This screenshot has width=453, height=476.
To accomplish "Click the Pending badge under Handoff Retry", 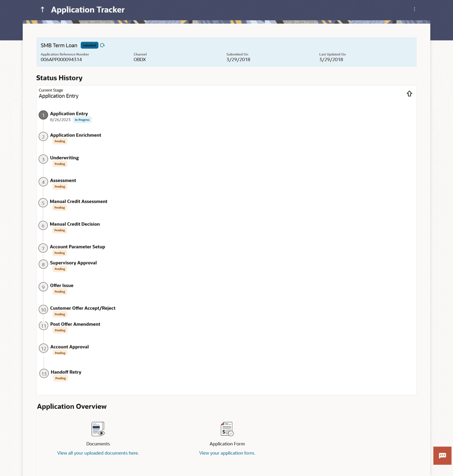I will tap(61, 378).
